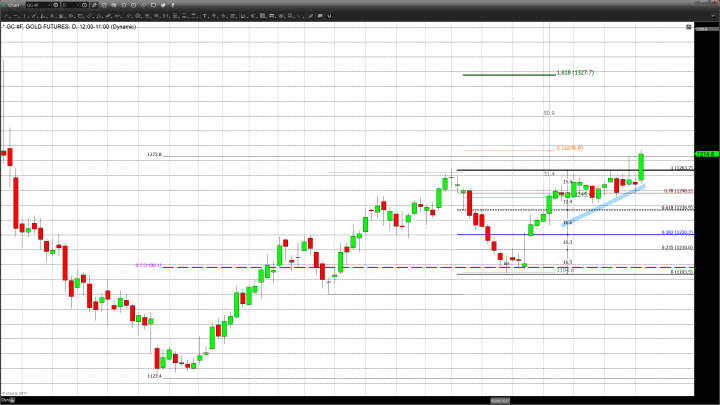Open the symbol lookup icon beside GC #F
720x405 pixels.
tap(56, 5)
